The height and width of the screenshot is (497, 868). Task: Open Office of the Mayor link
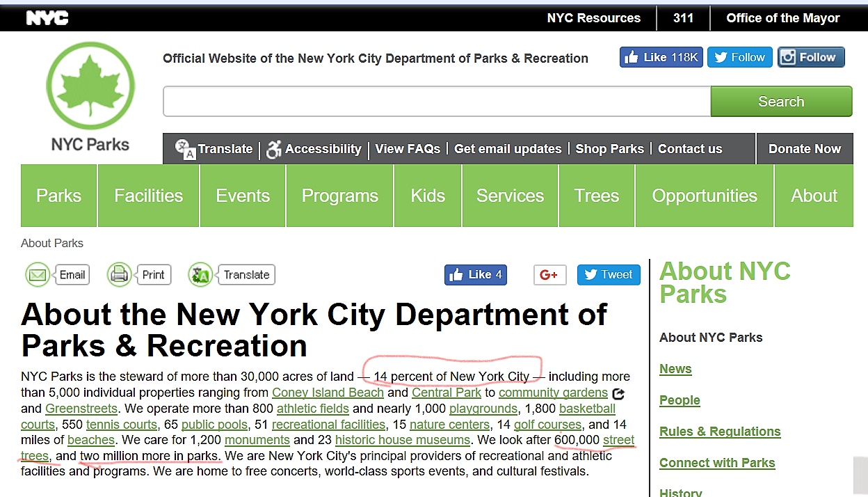pos(783,18)
